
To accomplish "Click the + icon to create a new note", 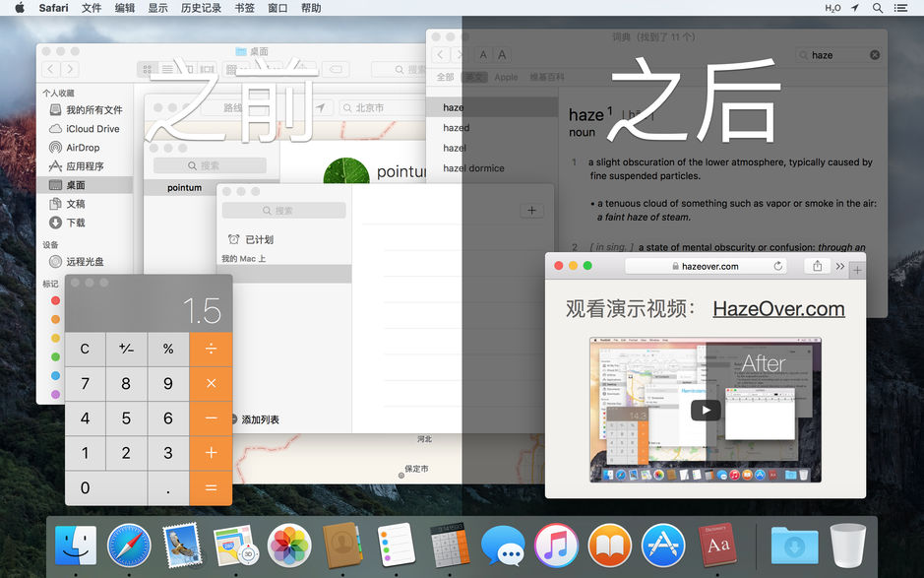I will click(531, 210).
